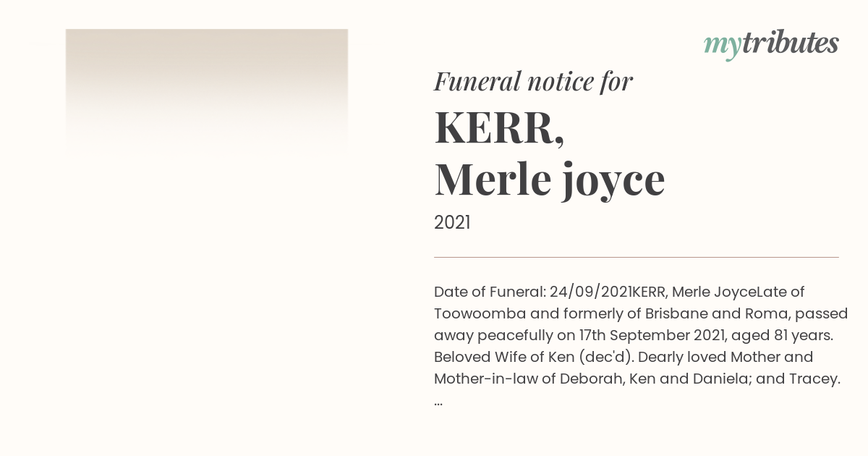Viewport: 868px width, 456px height.
Task: Select "Beloved Wife of Ken (dec'd)" text
Action: point(533,357)
